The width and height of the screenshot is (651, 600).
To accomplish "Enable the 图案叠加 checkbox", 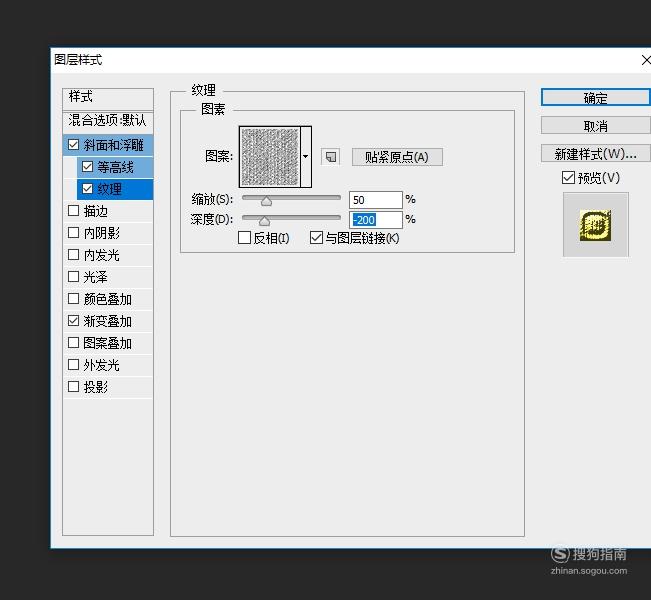I will 73,343.
